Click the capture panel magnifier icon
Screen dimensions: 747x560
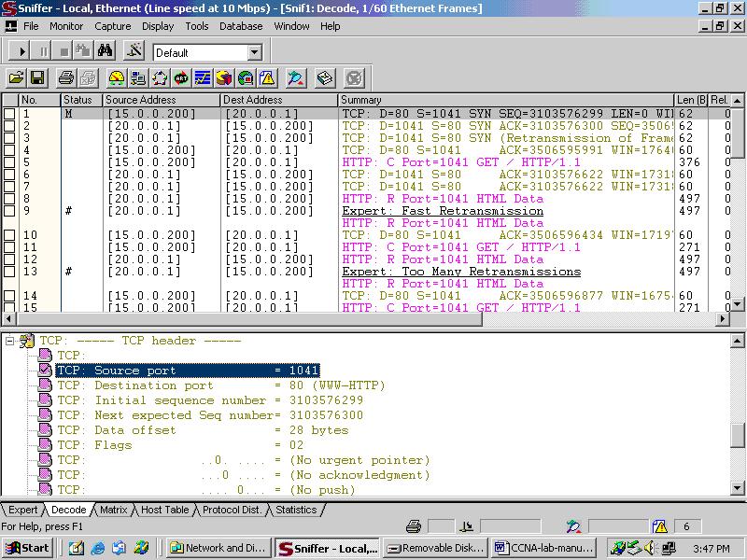coord(296,78)
